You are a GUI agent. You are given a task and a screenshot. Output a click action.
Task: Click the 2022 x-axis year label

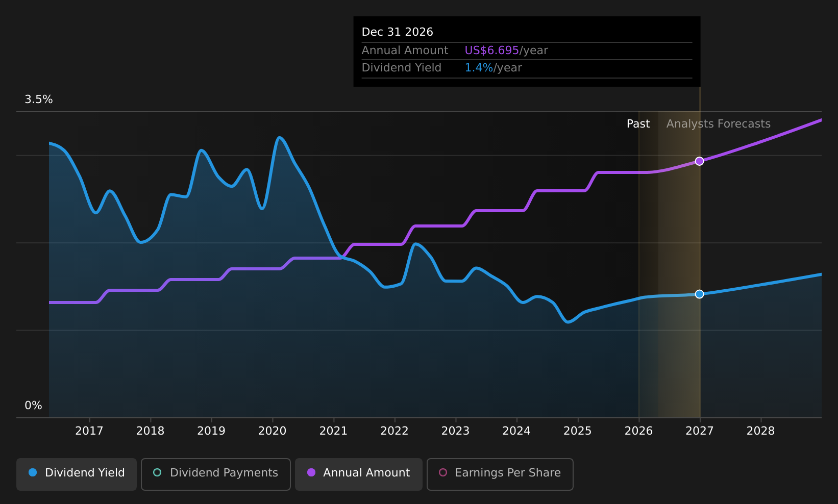click(x=395, y=431)
